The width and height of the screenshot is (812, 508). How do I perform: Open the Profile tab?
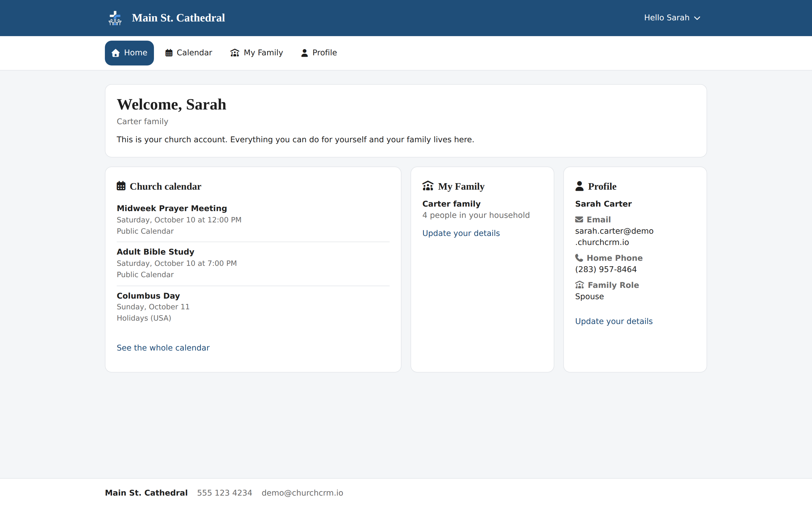(x=319, y=53)
